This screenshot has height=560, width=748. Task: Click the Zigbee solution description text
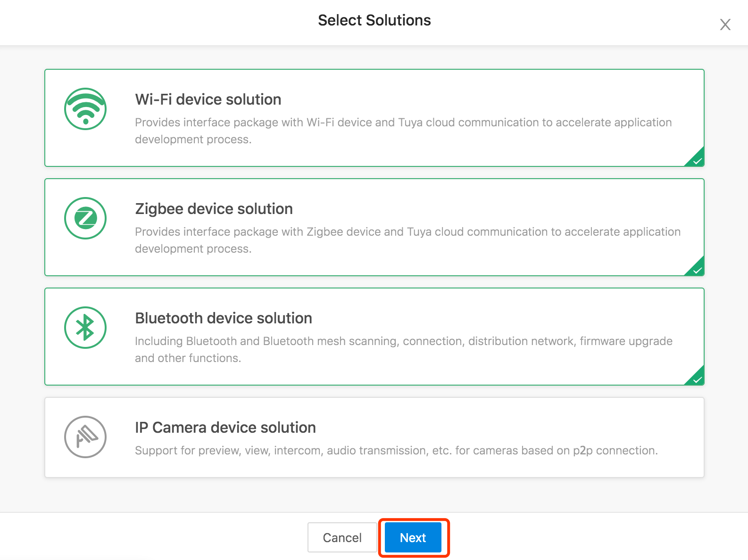pos(408,240)
